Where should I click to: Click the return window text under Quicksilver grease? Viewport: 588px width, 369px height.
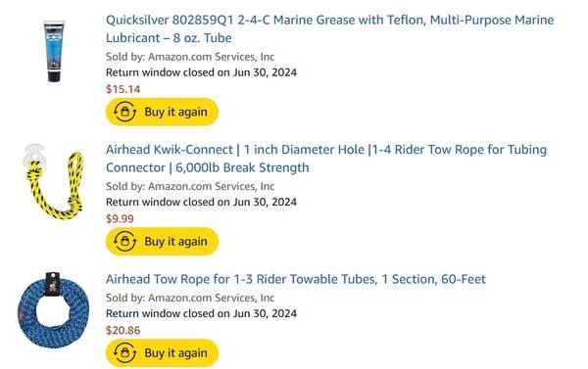[201, 72]
